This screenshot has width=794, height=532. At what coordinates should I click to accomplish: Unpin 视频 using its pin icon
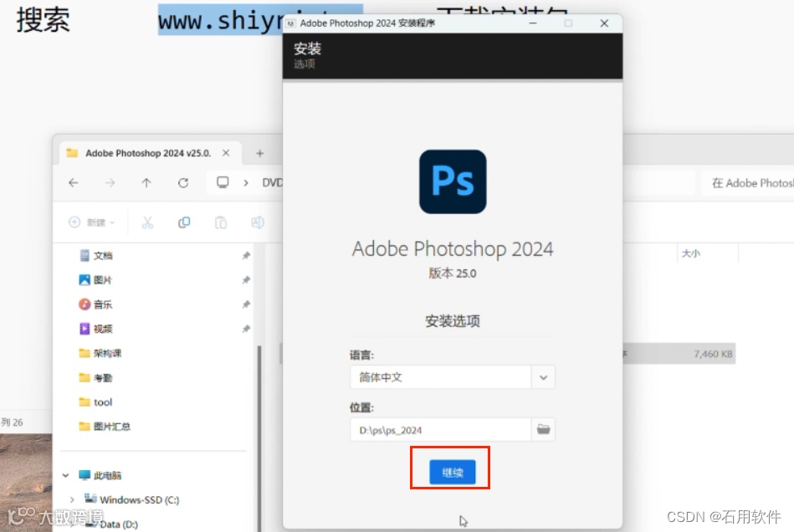pyautogui.click(x=246, y=329)
